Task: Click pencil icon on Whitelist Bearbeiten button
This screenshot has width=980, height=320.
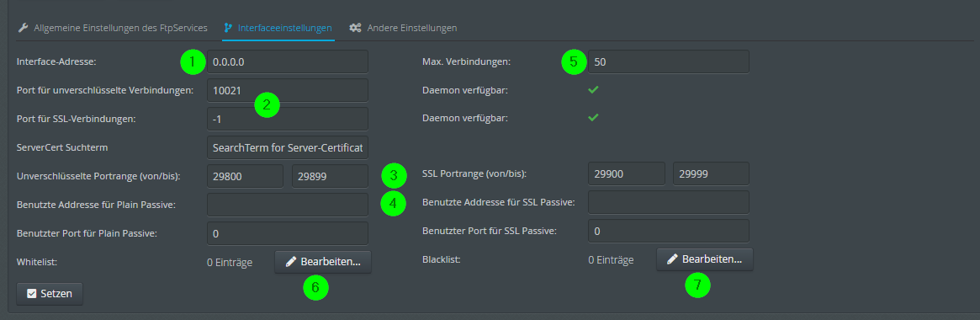Action: click(290, 263)
